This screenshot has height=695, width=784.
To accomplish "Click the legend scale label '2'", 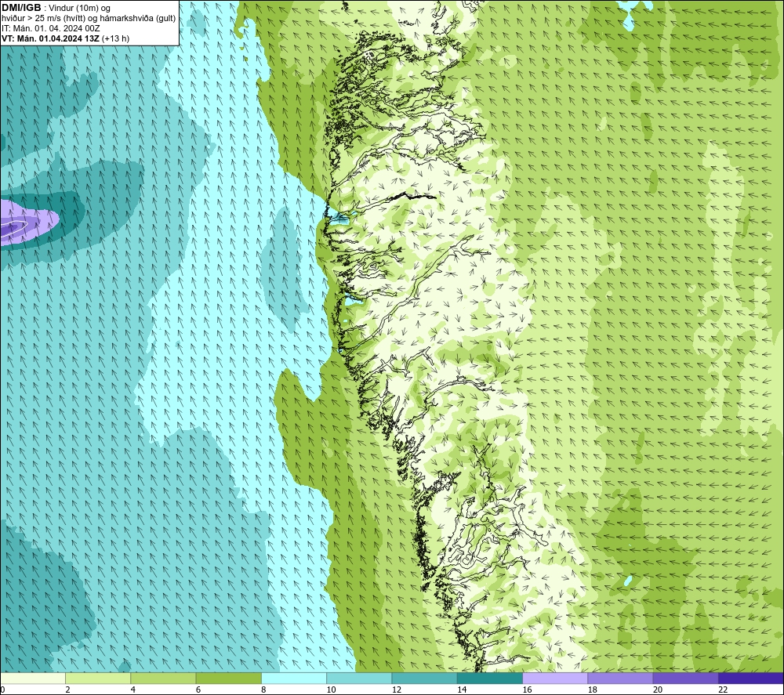I will [x=67, y=690].
